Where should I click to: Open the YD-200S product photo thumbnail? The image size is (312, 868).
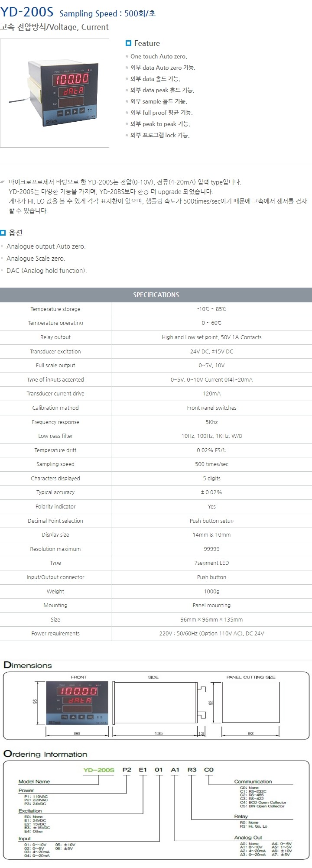[55, 93]
